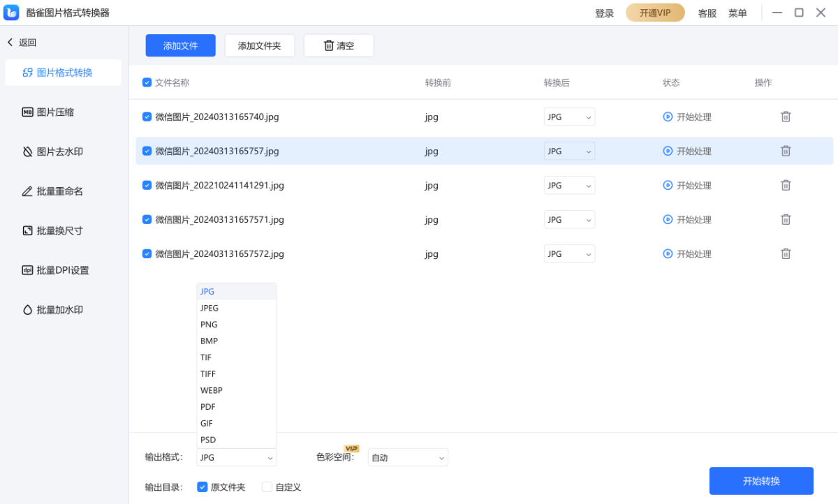
Task: Toggle 原文件夹 output directory checkbox
Action: click(203, 487)
